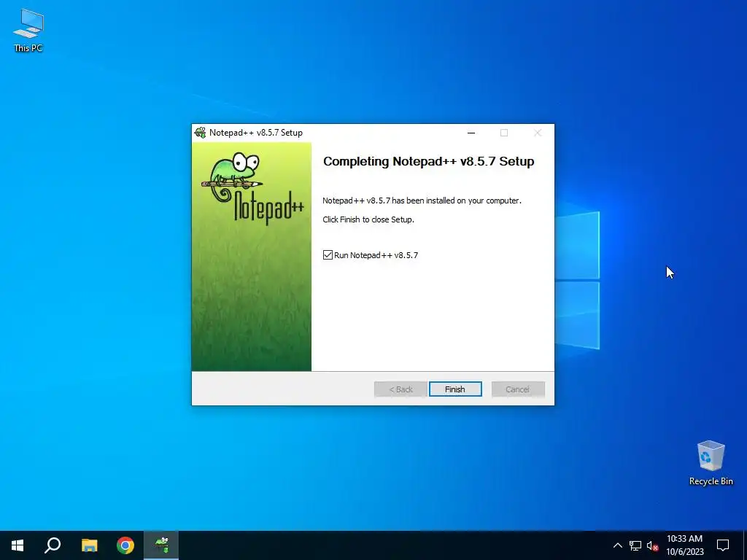Click the Notepad++ chameleon logo image
747x560 pixels.
[x=252, y=189]
